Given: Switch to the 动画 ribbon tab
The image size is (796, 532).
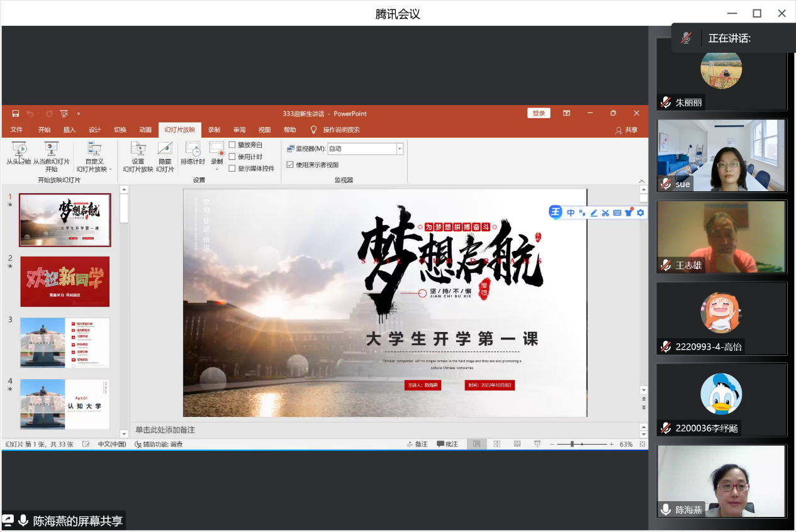Looking at the screenshot, I should [145, 130].
